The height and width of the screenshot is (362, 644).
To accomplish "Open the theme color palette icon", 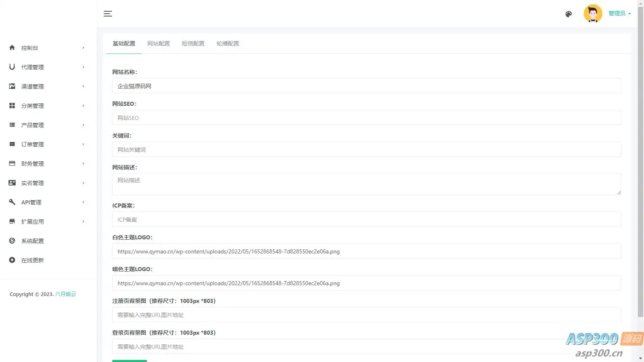I will click(x=568, y=14).
